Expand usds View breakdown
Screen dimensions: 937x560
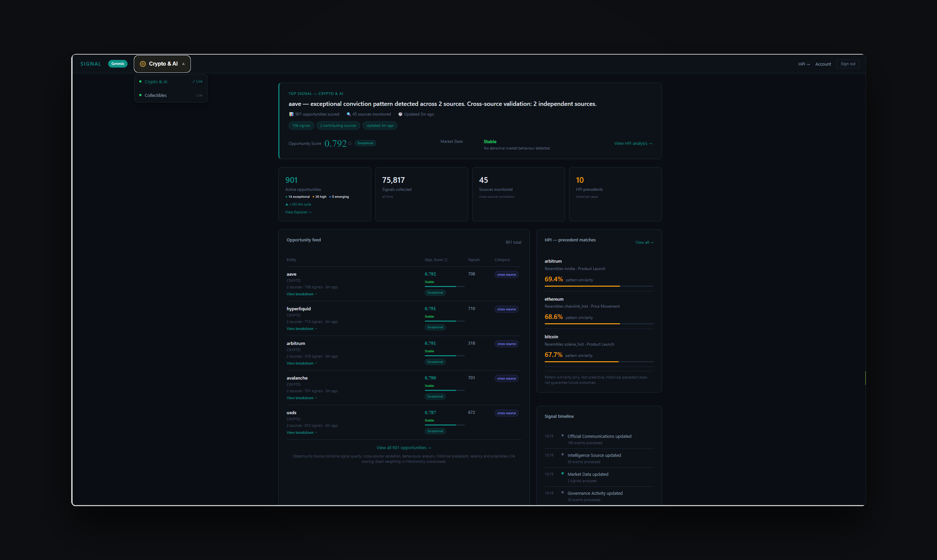pyautogui.click(x=302, y=433)
